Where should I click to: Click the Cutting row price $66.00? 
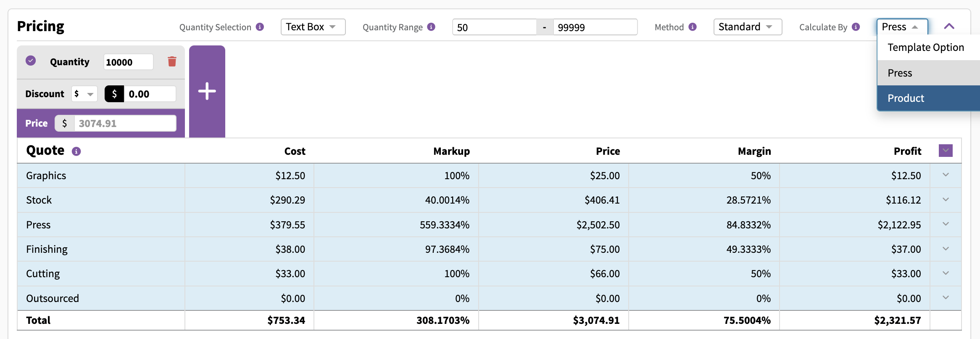(x=605, y=274)
